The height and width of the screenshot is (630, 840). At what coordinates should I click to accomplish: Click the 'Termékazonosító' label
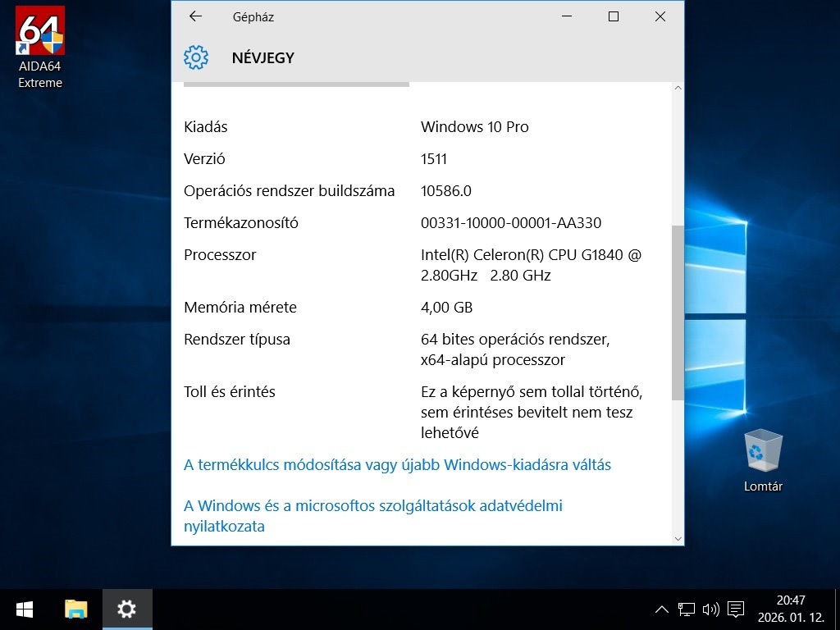[241, 223]
